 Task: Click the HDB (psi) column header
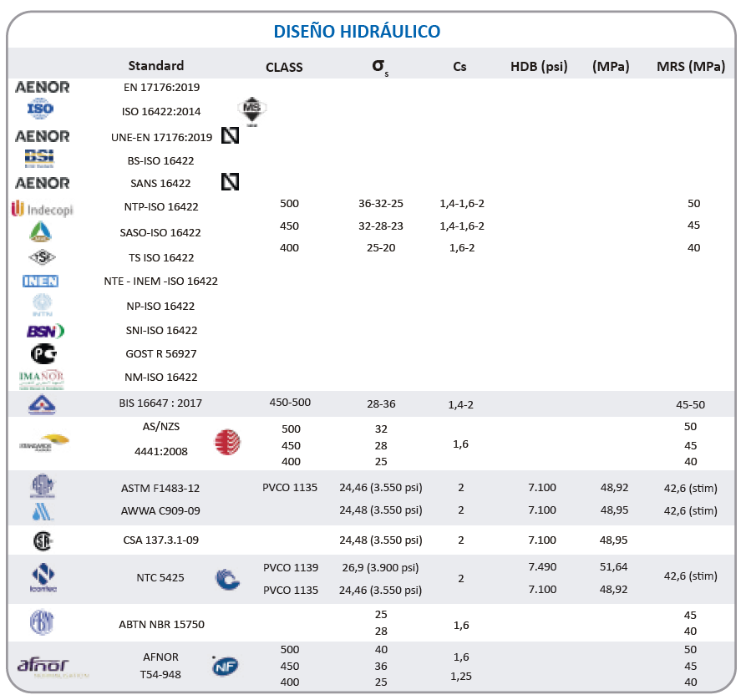tap(539, 67)
